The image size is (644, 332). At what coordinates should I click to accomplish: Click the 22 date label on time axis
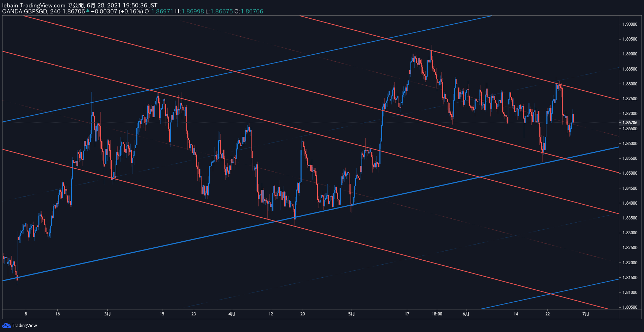click(547, 314)
